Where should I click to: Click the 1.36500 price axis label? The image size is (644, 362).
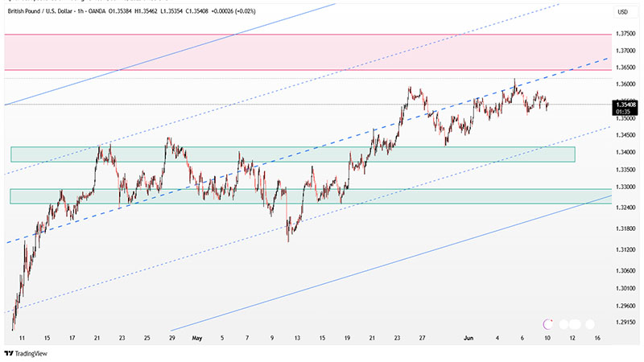(625, 68)
